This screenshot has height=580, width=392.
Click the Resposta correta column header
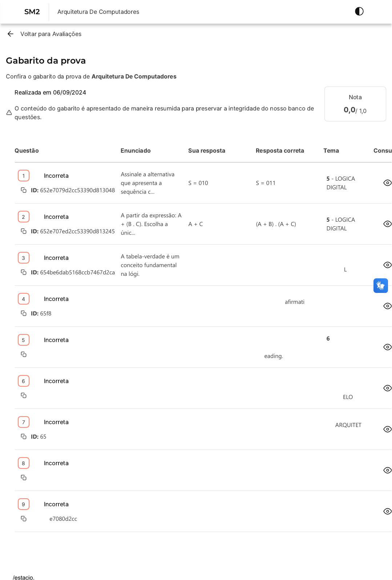click(x=279, y=150)
